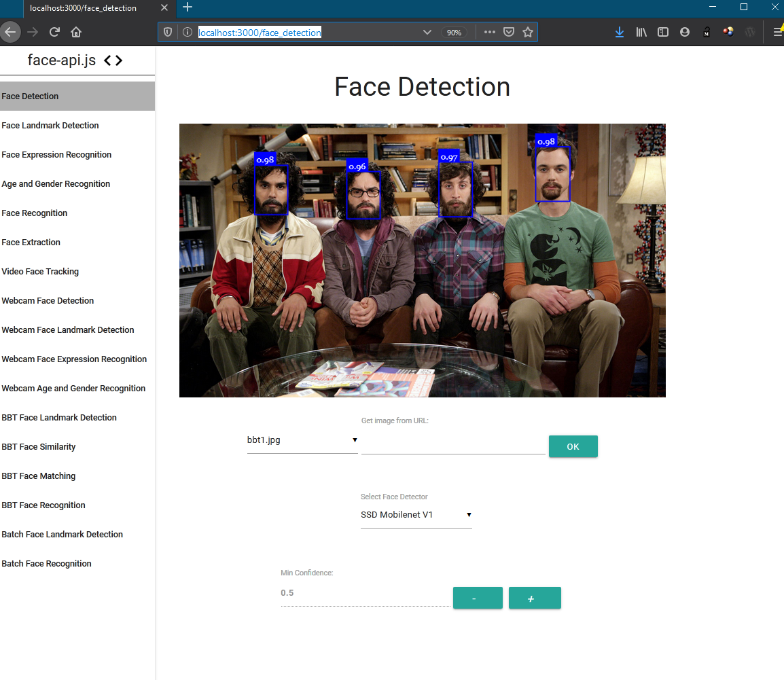
Task: Increase Min Confidence with the plus button
Action: click(535, 598)
